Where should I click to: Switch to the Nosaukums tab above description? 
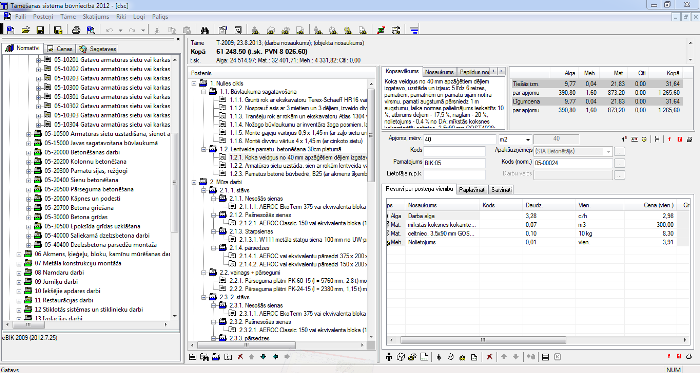[439, 72]
